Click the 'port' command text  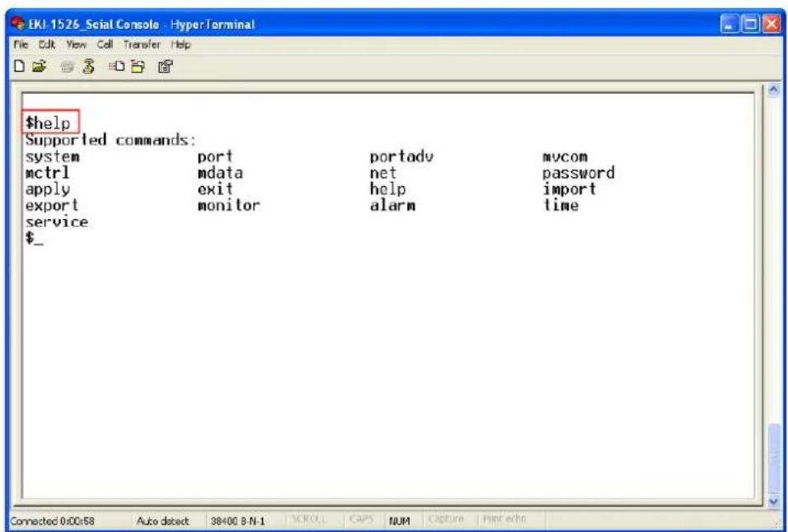click(x=215, y=157)
